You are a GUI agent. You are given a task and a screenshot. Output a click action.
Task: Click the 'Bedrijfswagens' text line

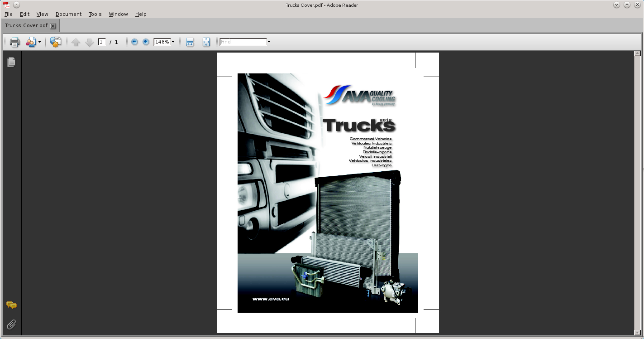click(x=377, y=152)
